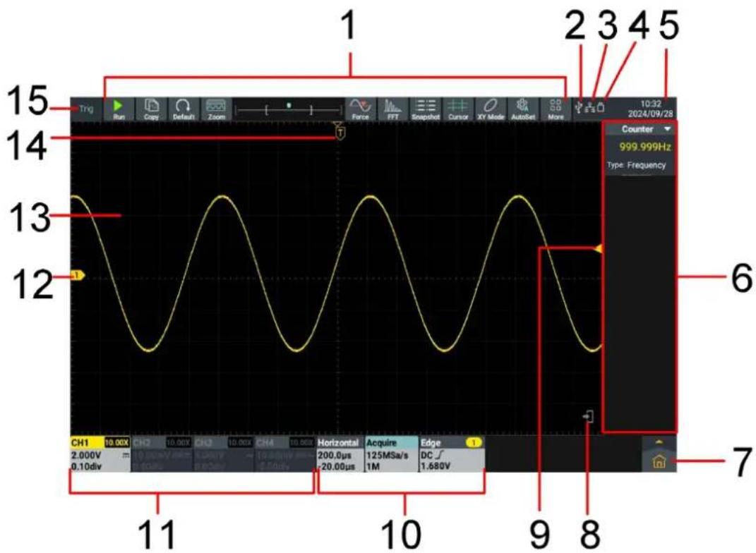The width and height of the screenshot is (756, 553).
Task: Open the Horizontal timebase settings
Action: [x=340, y=455]
